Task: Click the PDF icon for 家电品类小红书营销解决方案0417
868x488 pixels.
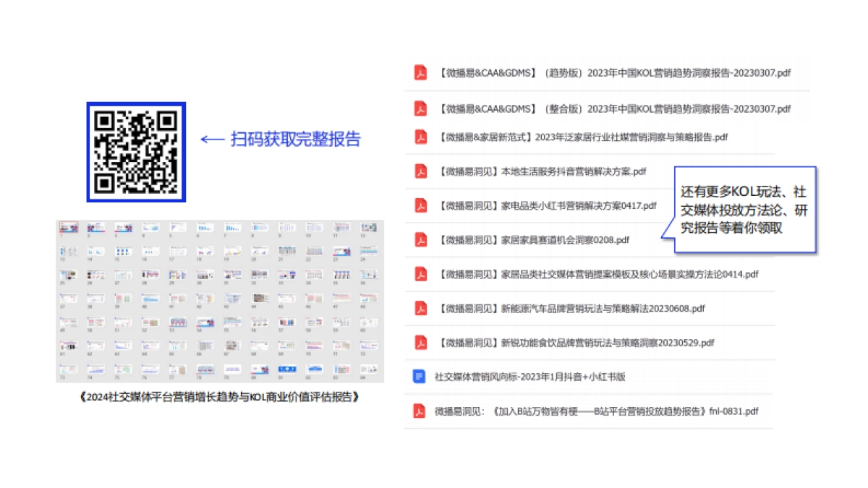Action: click(420, 205)
